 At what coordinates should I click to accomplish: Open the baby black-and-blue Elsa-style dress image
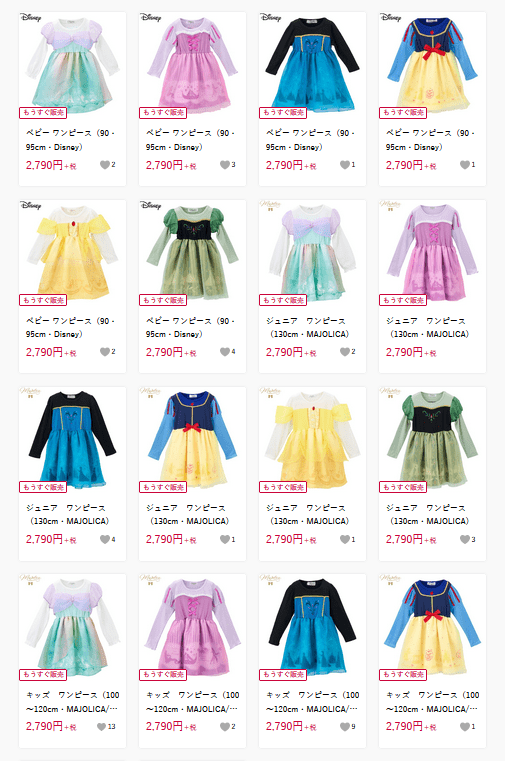tap(312, 65)
